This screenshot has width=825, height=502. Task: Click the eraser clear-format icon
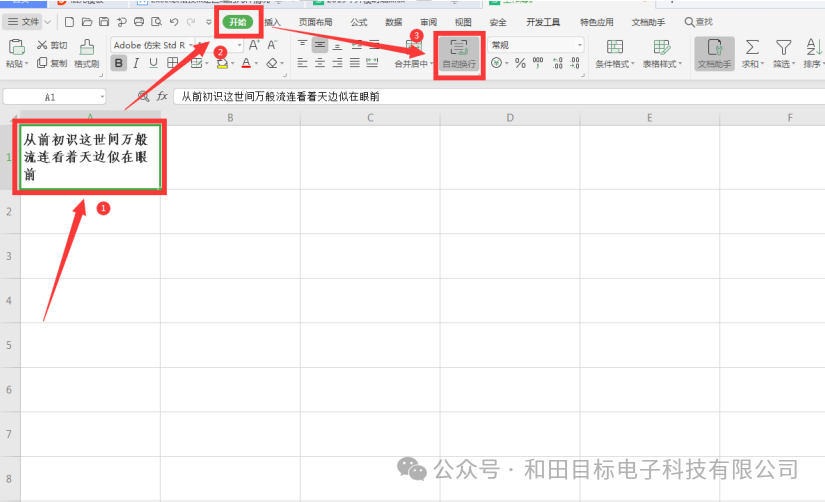[271, 64]
